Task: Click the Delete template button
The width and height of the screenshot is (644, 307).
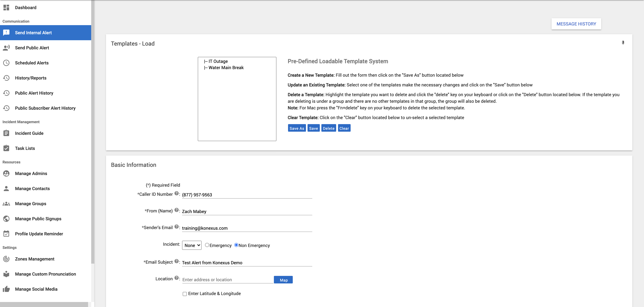Action: click(x=328, y=128)
